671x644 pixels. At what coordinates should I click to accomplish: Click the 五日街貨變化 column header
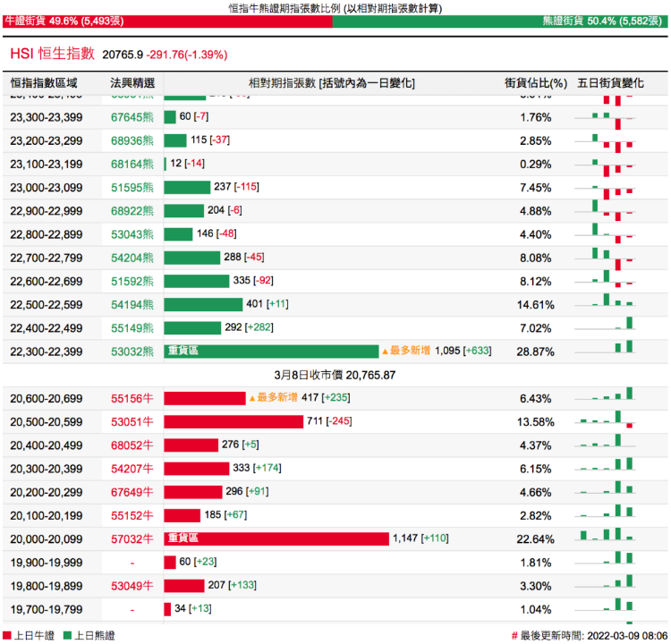pos(610,83)
